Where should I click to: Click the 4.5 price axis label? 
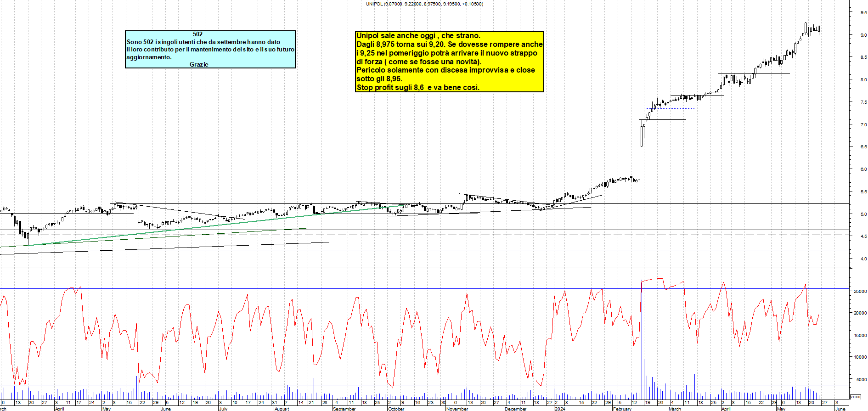[x=863, y=236]
